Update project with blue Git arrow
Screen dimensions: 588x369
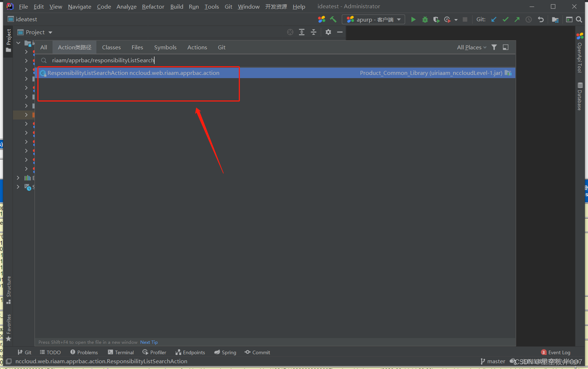(494, 19)
